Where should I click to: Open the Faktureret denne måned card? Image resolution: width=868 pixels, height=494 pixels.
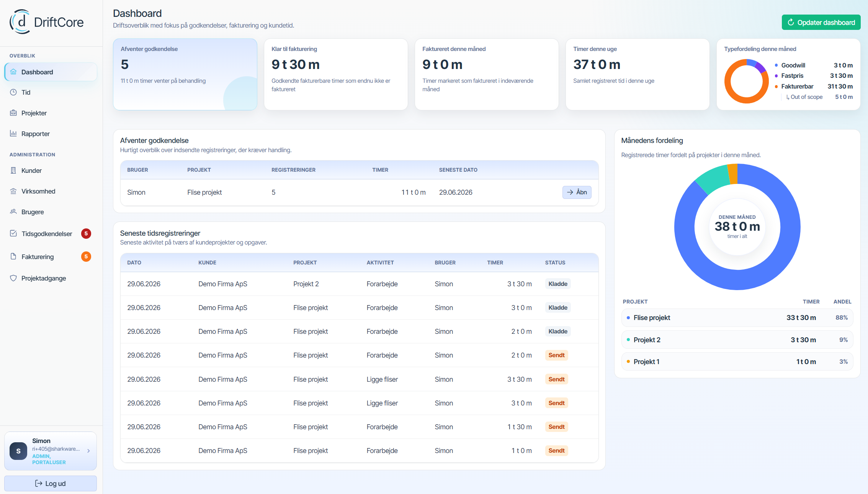coord(487,74)
